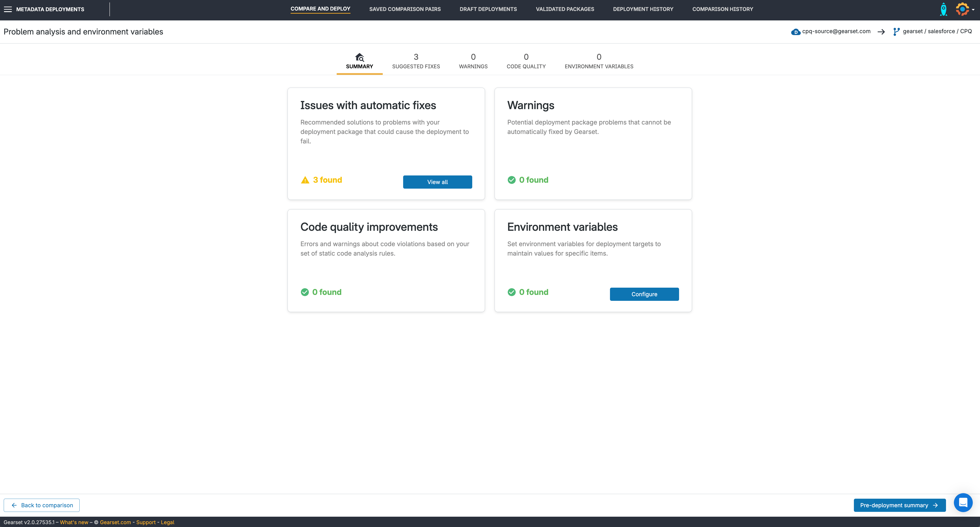Click the rocket icon in header
This screenshot has width=980, height=527.
943,9
